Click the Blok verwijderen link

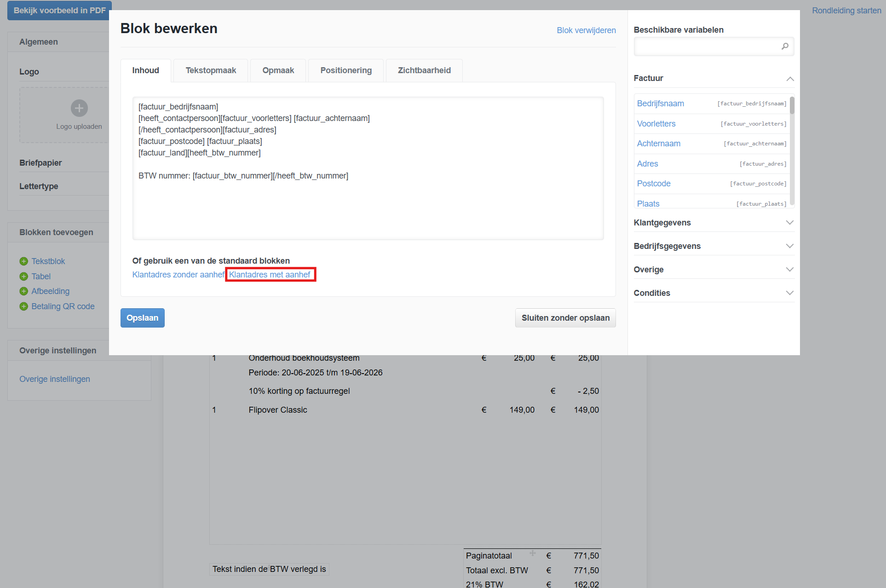click(x=586, y=30)
